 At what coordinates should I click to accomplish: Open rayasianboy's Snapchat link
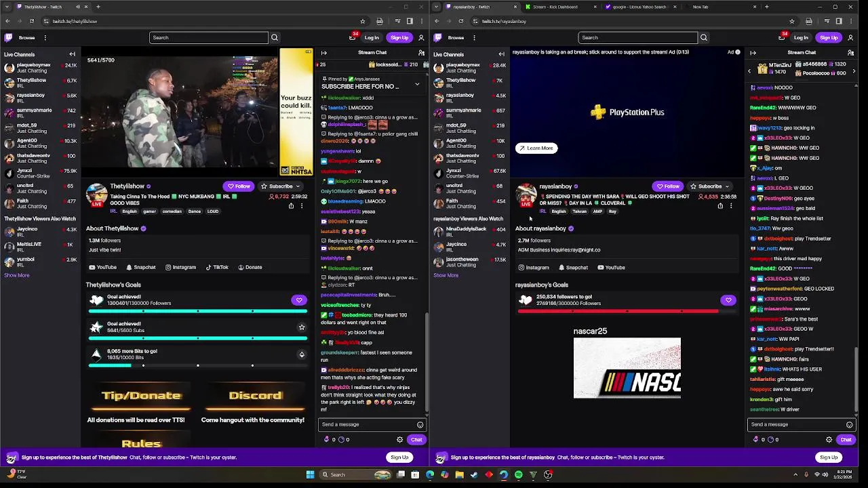[x=572, y=267]
